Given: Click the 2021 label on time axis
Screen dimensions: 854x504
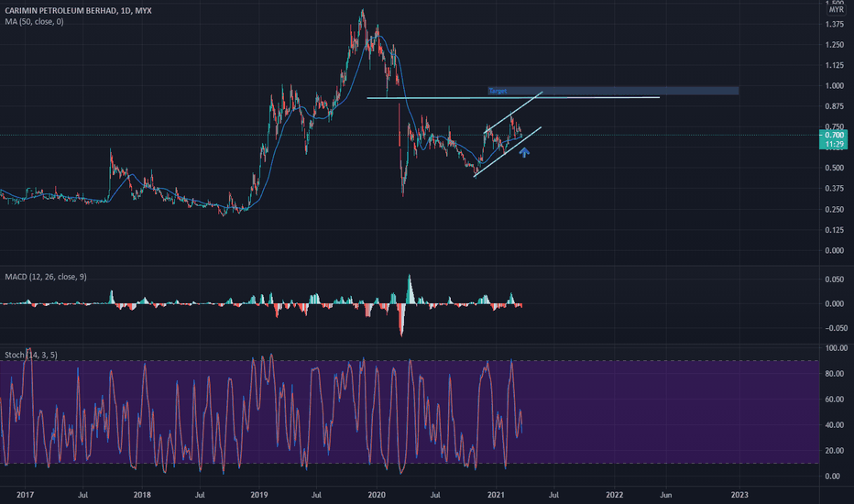Looking at the screenshot, I should pyautogui.click(x=496, y=495).
